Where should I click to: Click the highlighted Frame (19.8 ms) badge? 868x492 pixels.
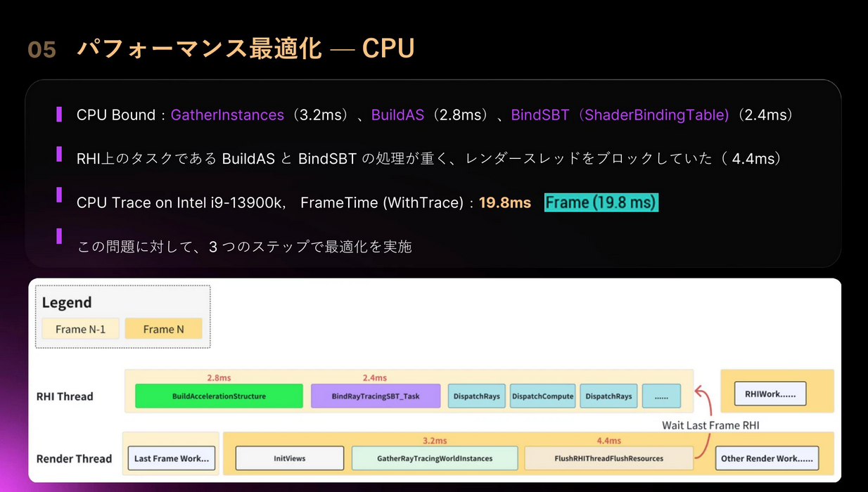[x=601, y=202]
